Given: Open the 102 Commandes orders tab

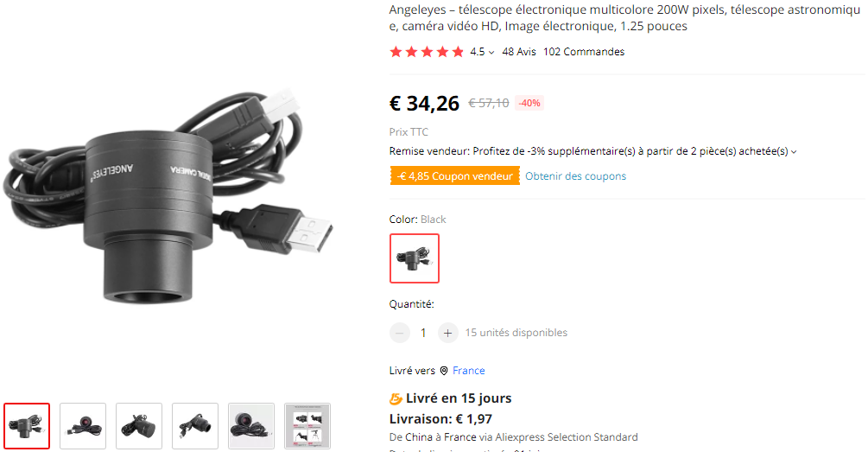Looking at the screenshot, I should [x=584, y=52].
